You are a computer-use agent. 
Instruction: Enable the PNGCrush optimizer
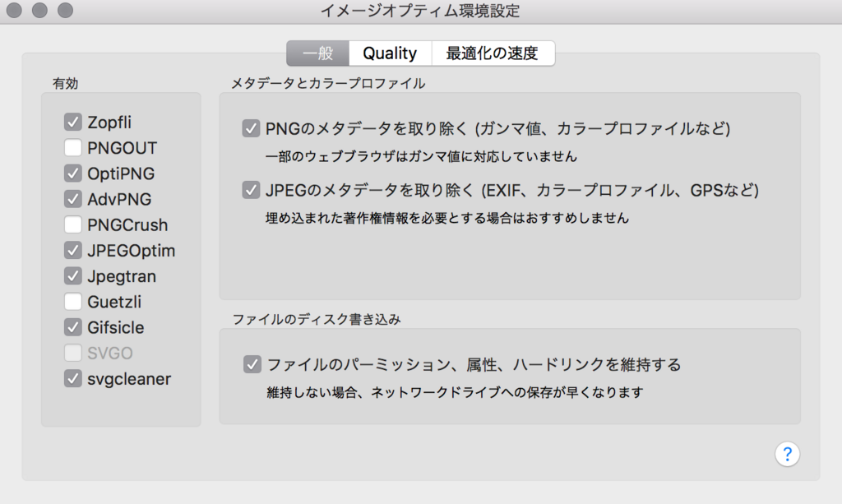click(x=73, y=224)
